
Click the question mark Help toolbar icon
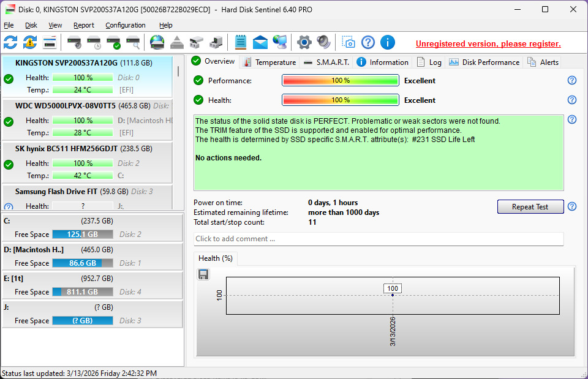[x=368, y=42]
